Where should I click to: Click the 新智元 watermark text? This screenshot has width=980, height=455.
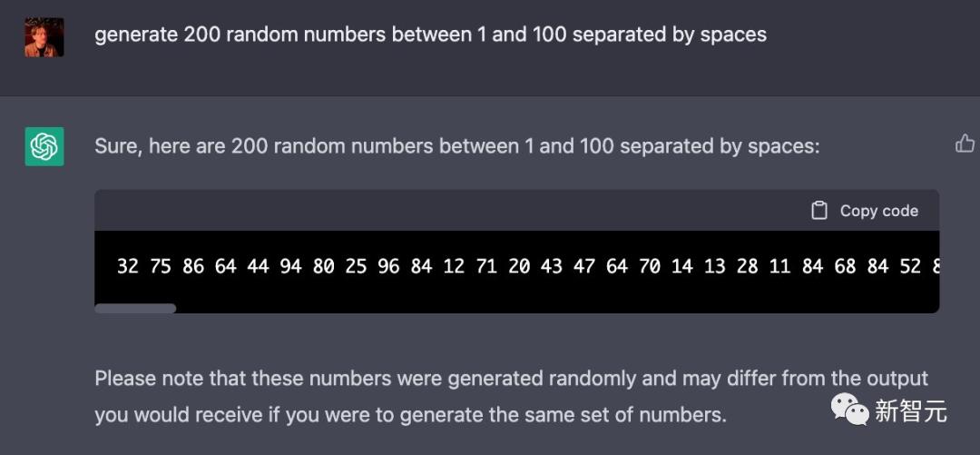point(910,411)
